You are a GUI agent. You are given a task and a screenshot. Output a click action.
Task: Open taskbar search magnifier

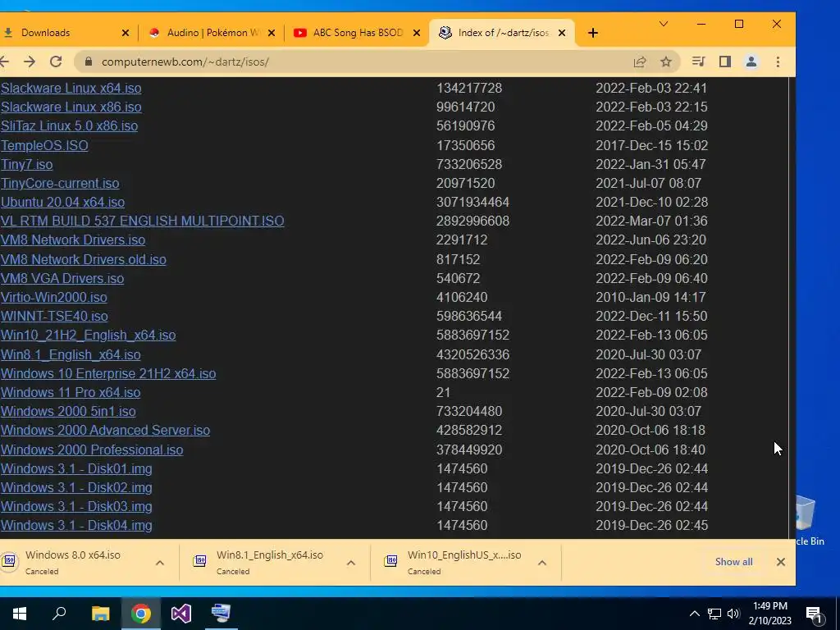point(59,614)
